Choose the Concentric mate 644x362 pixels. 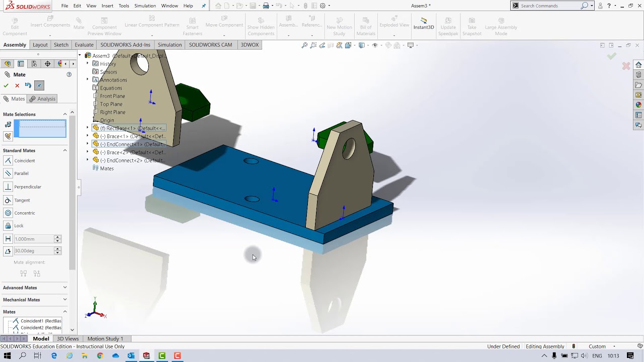pos(8,213)
